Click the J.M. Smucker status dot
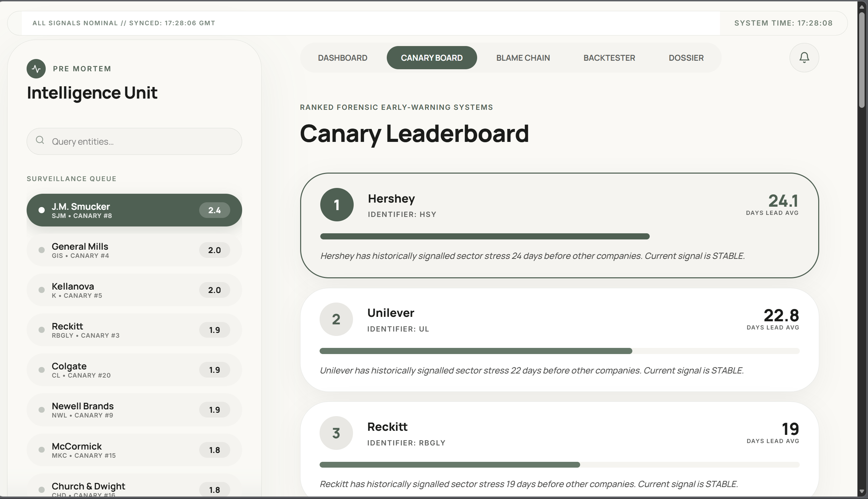 click(42, 210)
